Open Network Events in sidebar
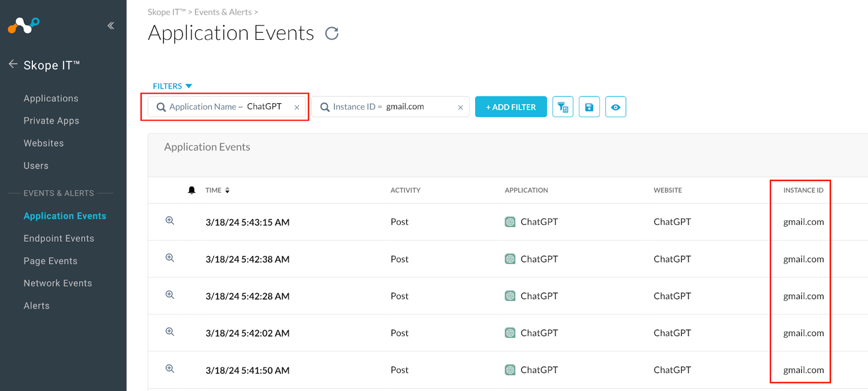 coord(58,283)
